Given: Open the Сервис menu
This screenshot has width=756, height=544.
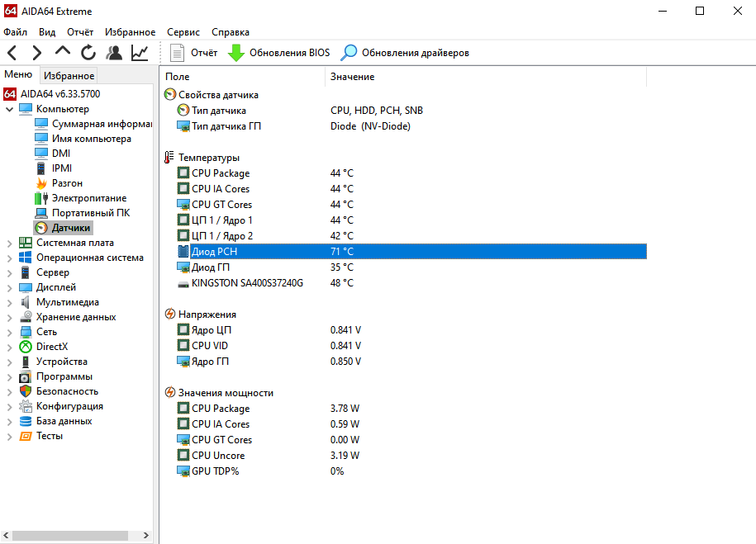Looking at the screenshot, I should coord(183,32).
